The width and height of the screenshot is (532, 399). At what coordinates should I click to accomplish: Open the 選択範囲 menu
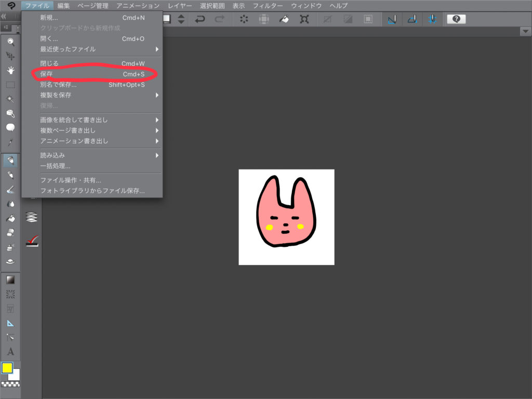(212, 5)
